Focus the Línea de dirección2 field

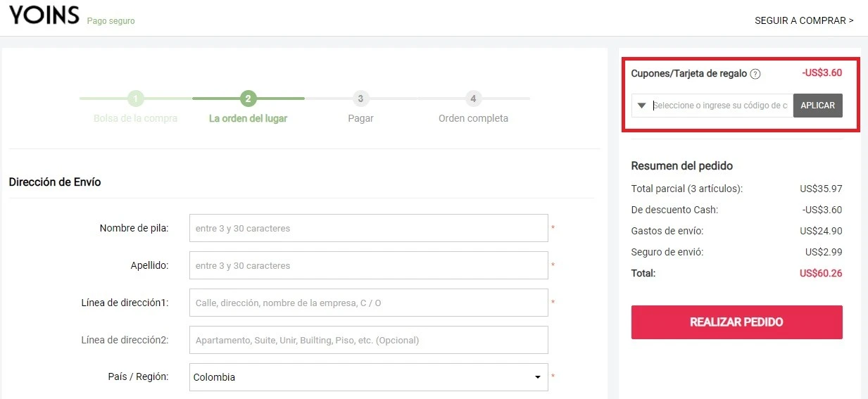pyautogui.click(x=368, y=340)
